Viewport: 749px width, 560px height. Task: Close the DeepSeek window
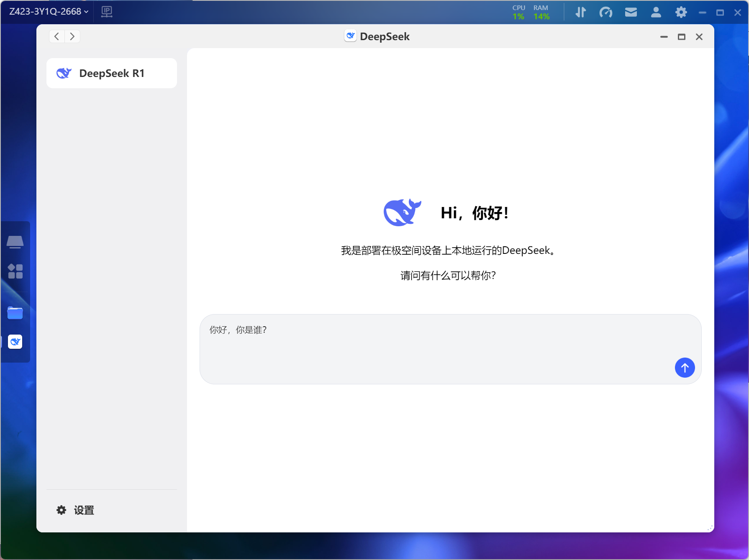[x=699, y=37]
